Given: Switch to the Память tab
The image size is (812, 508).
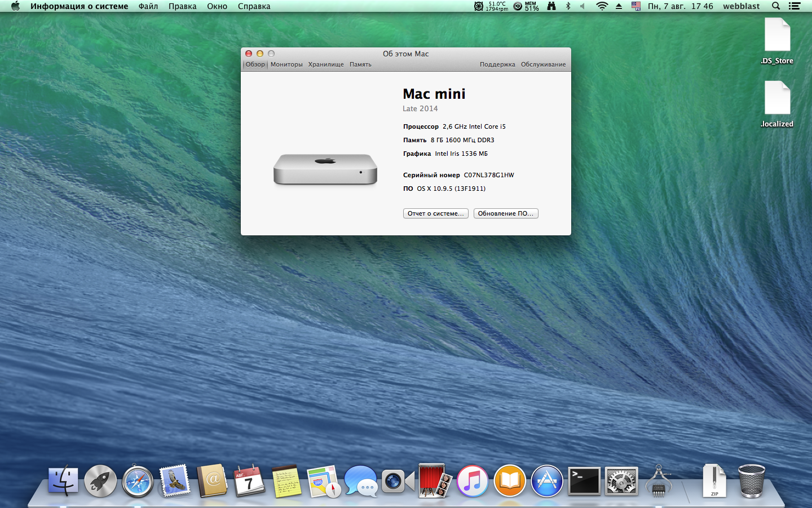Looking at the screenshot, I should point(360,64).
